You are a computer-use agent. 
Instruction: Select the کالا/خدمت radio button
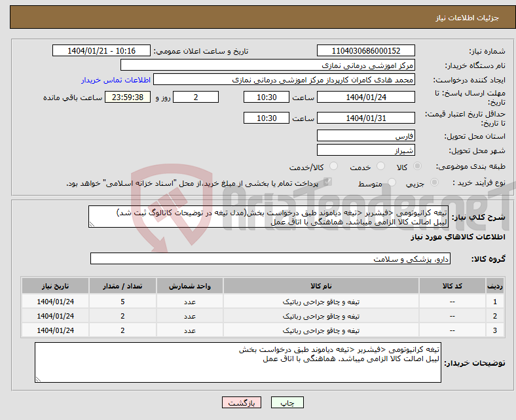coord(333,166)
